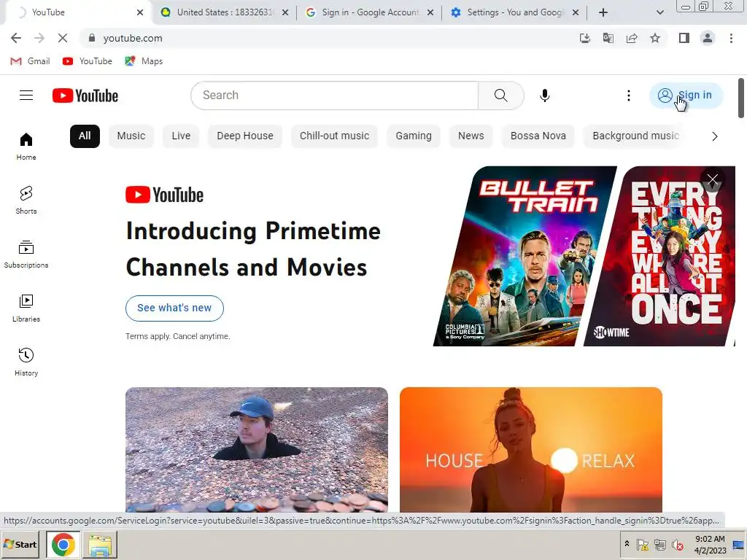Open the Gmail bookmark

point(30,61)
